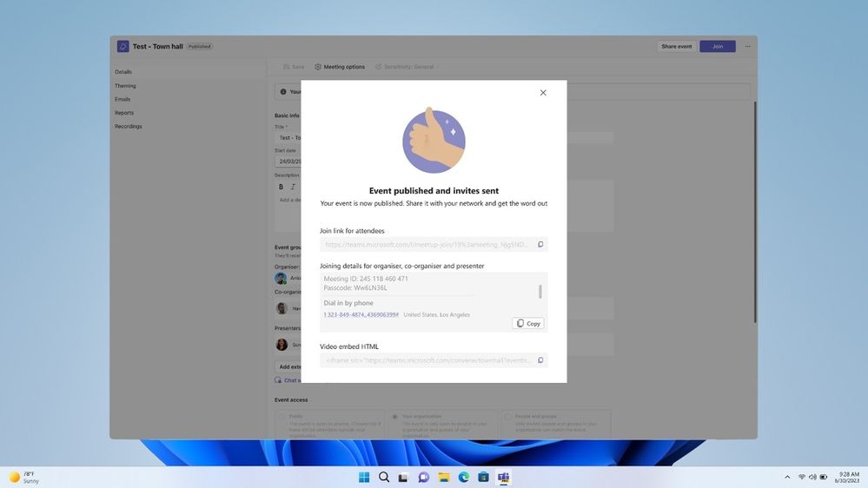Click the co-organiser avatar
Viewport: 868px width, 488px height.
(x=282, y=308)
